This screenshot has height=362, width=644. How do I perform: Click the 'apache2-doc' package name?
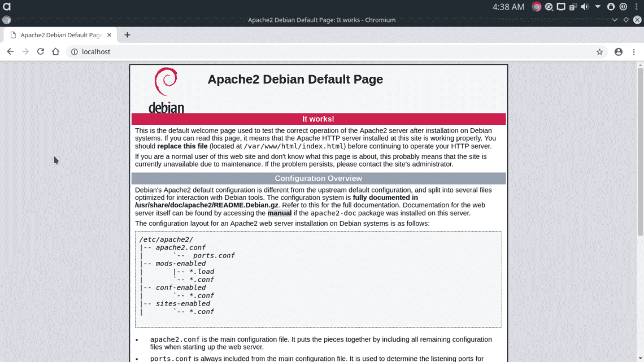333,213
